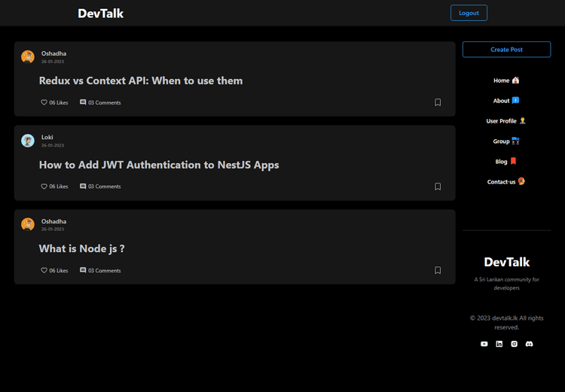
Task: Open post titled Redux vs Context API
Action: [141, 81]
